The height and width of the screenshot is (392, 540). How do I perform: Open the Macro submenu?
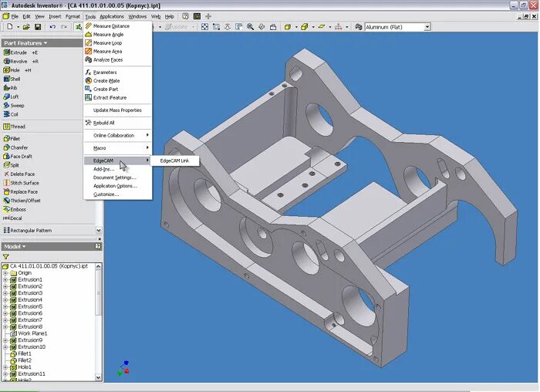[x=117, y=148]
